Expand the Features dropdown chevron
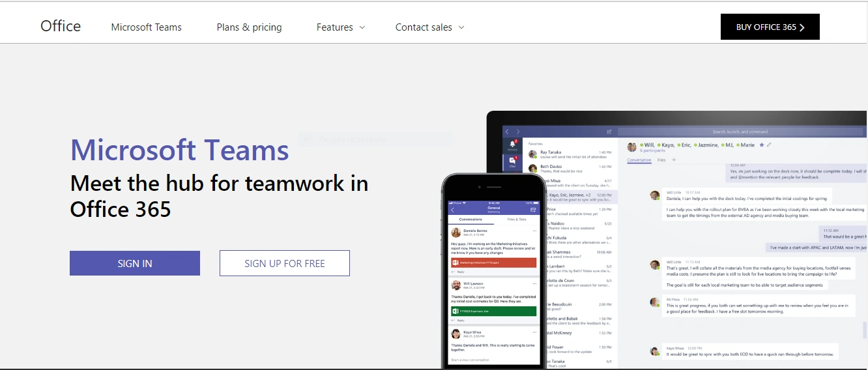 (362, 27)
